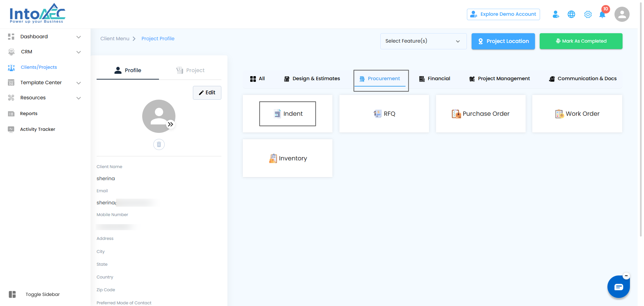Open the Indent card

click(287, 114)
